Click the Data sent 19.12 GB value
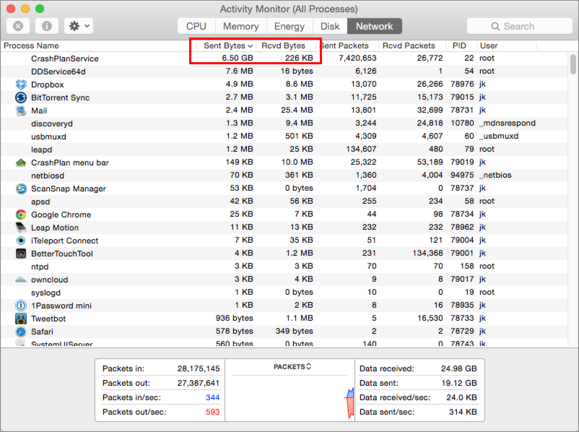579x432 pixels. point(459,383)
